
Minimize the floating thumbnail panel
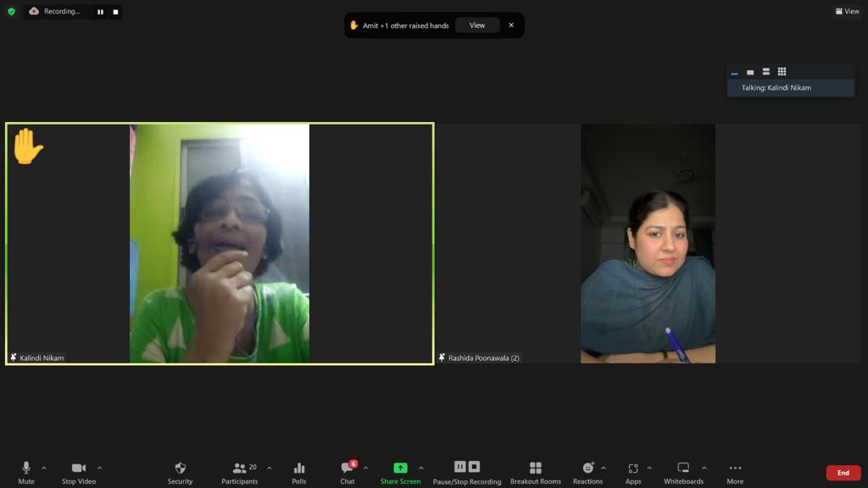[x=735, y=72]
